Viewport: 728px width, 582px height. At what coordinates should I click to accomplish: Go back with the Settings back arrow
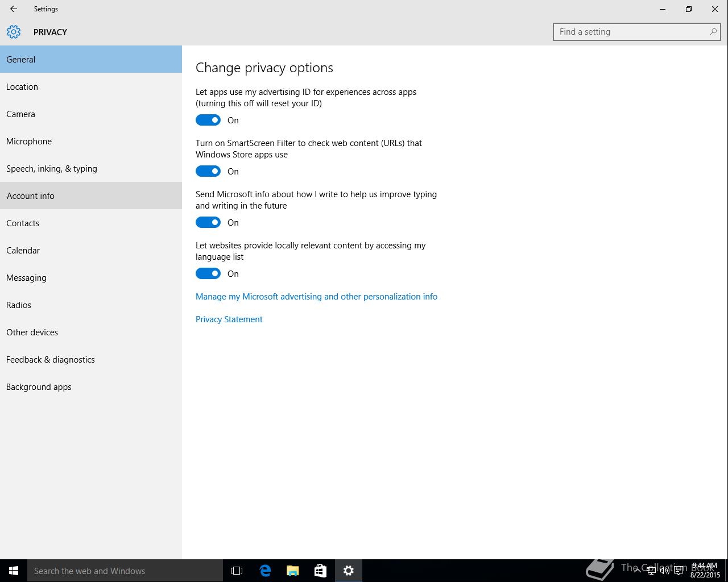click(14, 9)
